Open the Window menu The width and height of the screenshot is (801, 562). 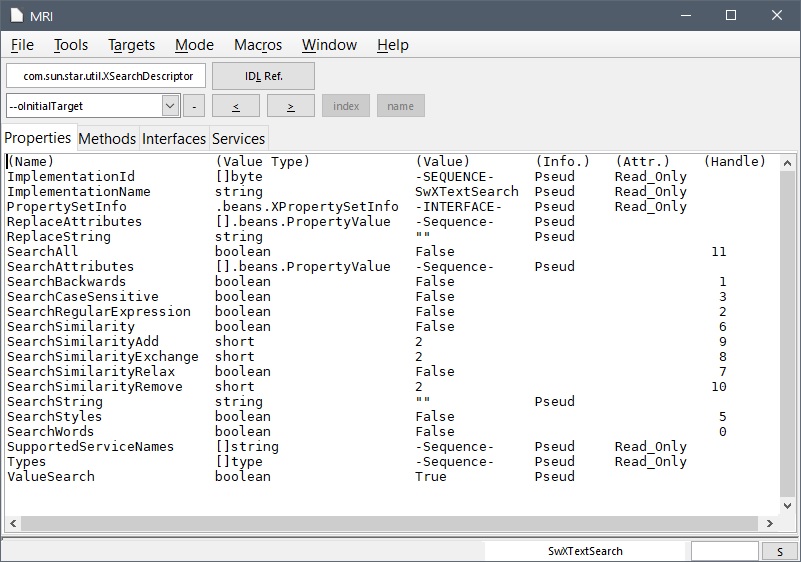point(329,45)
